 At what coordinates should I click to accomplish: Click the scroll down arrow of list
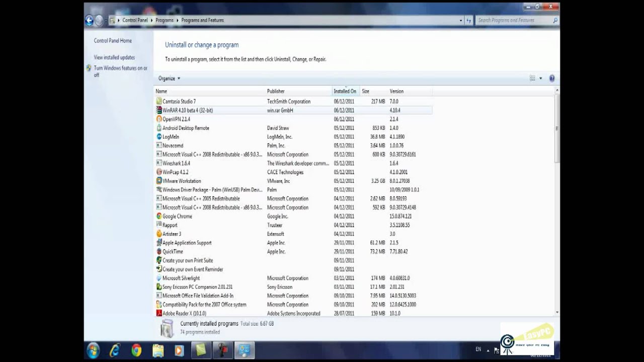point(556,313)
